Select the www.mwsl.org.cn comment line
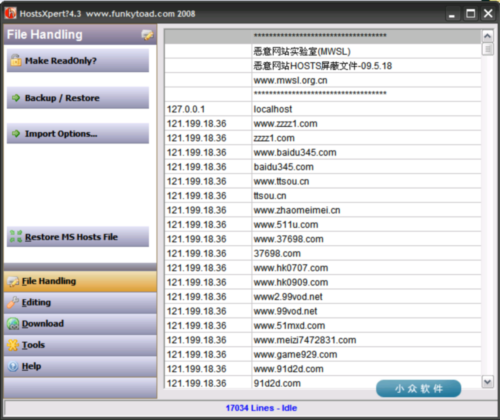 point(366,80)
